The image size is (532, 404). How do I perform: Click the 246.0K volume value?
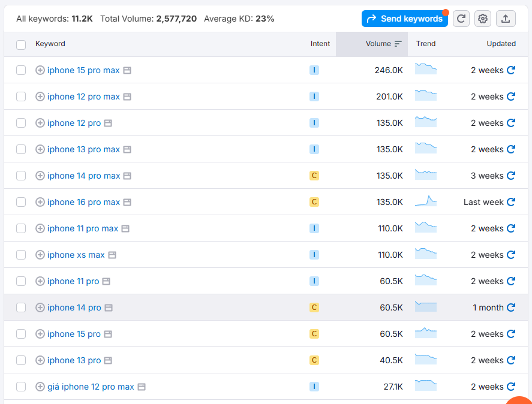pyautogui.click(x=389, y=70)
